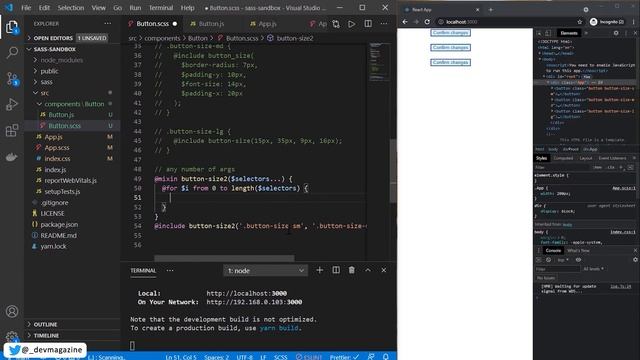Viewport: 640px width, 360px height.
Task: Open terminal panel more options
Action: pyautogui.click(x=170, y=270)
